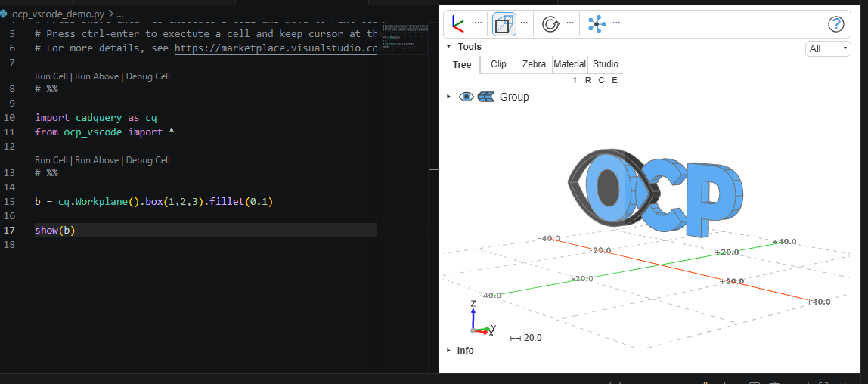This screenshot has width=868, height=384.
Task: Expand the Info section
Action: click(x=449, y=350)
